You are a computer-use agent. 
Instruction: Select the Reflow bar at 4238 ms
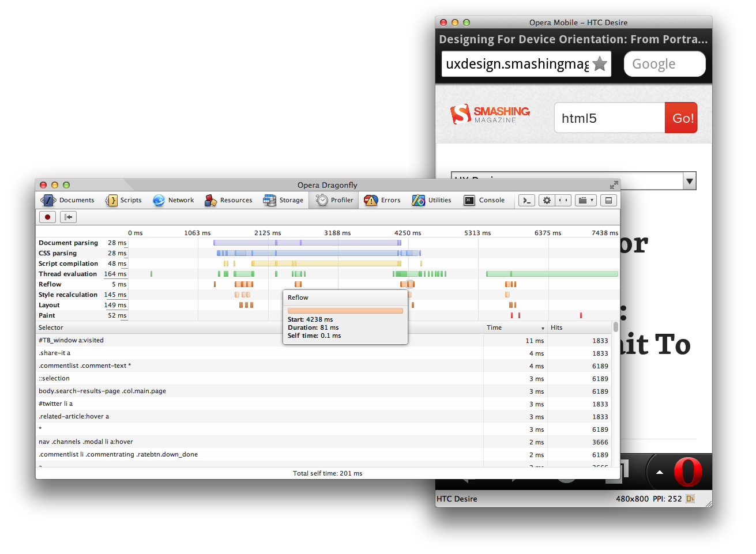pos(409,284)
